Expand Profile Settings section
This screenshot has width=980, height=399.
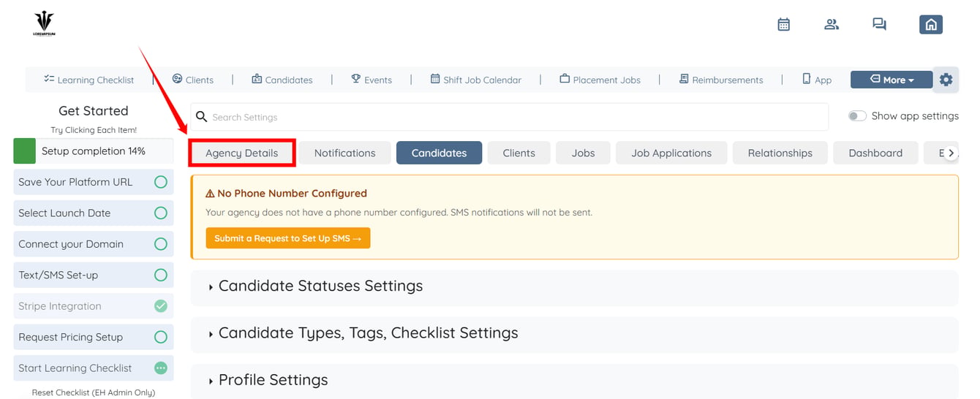[574, 381]
